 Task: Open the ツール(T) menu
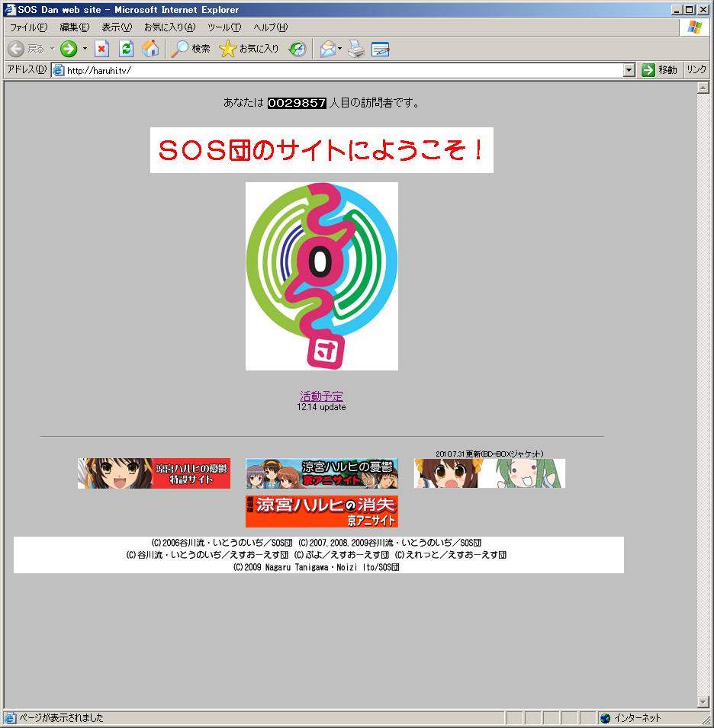click(224, 27)
